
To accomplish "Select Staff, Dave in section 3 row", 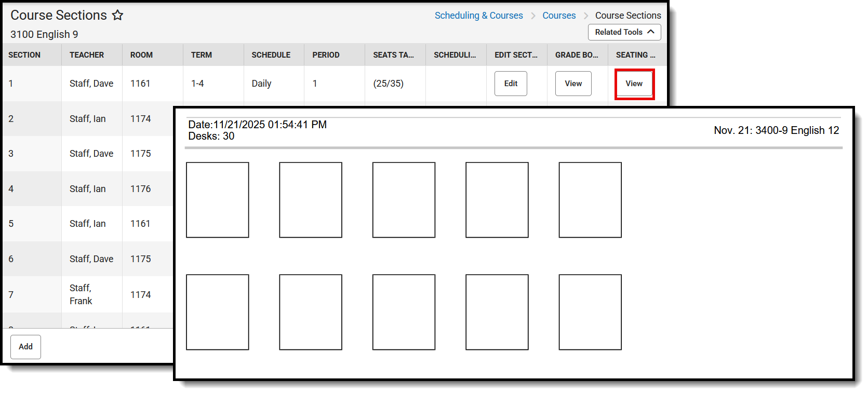I will coord(91,154).
